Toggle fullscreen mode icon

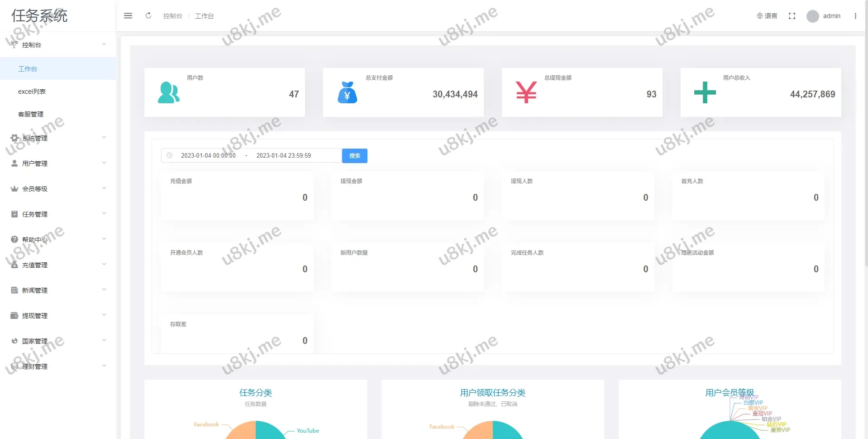click(792, 16)
